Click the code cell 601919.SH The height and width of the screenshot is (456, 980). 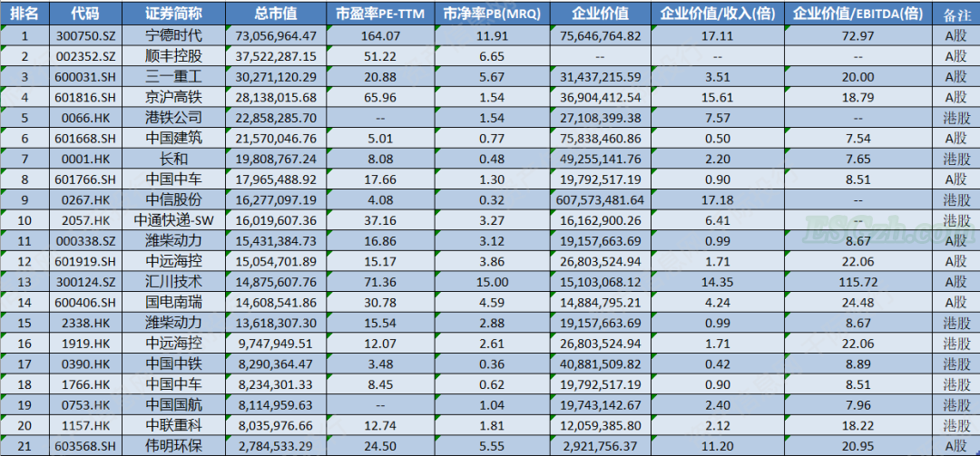85,261
